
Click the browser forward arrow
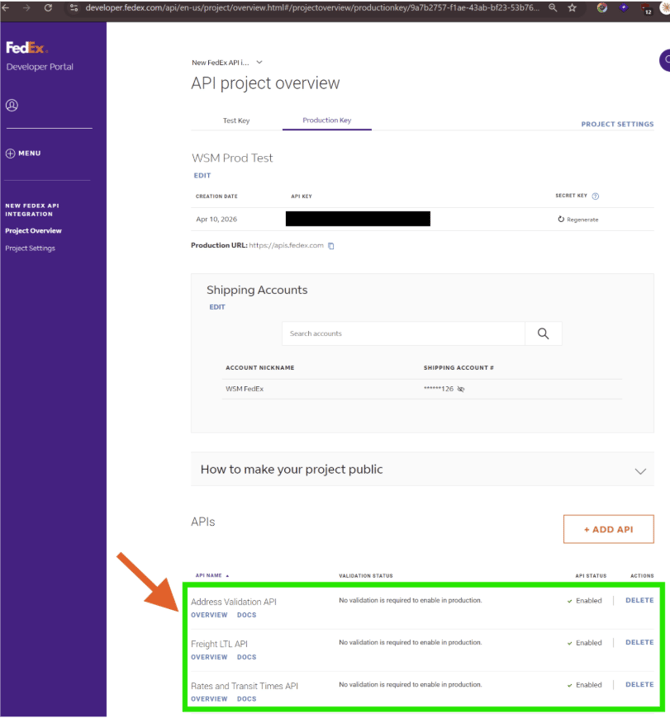pos(26,8)
